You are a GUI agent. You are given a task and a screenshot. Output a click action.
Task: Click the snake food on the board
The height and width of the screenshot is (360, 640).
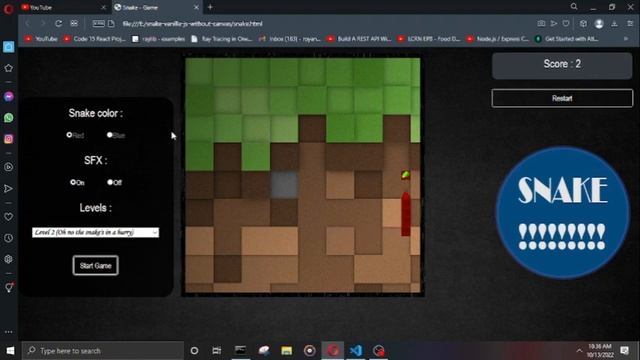[x=405, y=175]
